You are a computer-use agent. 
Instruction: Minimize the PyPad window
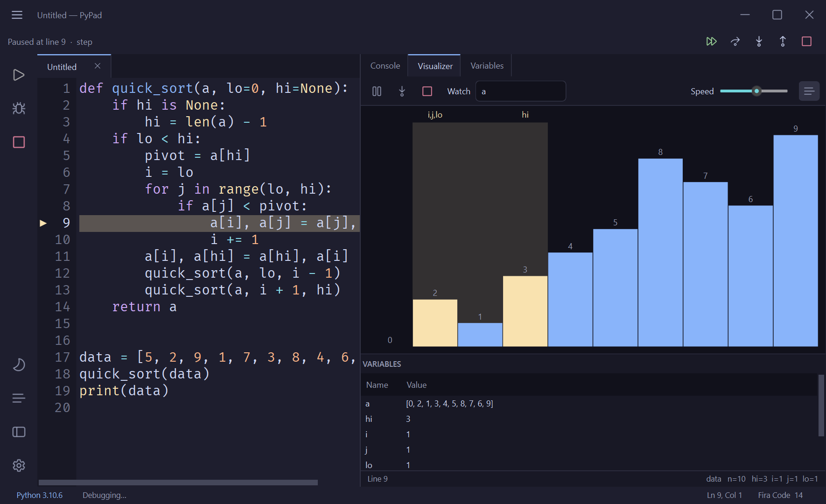pos(745,15)
